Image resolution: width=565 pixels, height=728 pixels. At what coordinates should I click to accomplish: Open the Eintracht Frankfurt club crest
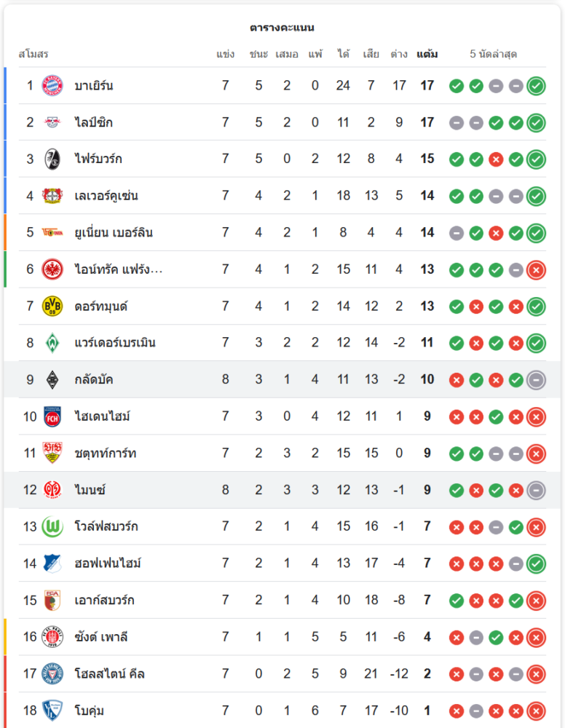[x=52, y=269]
